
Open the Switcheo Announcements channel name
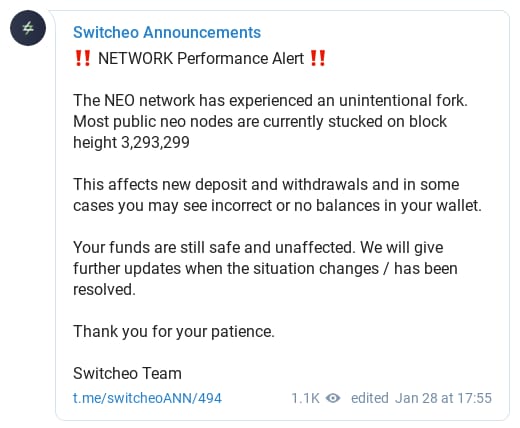[x=167, y=33]
